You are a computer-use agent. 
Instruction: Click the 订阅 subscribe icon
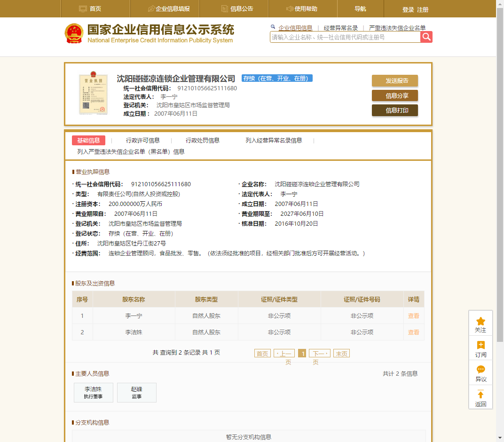click(480, 346)
